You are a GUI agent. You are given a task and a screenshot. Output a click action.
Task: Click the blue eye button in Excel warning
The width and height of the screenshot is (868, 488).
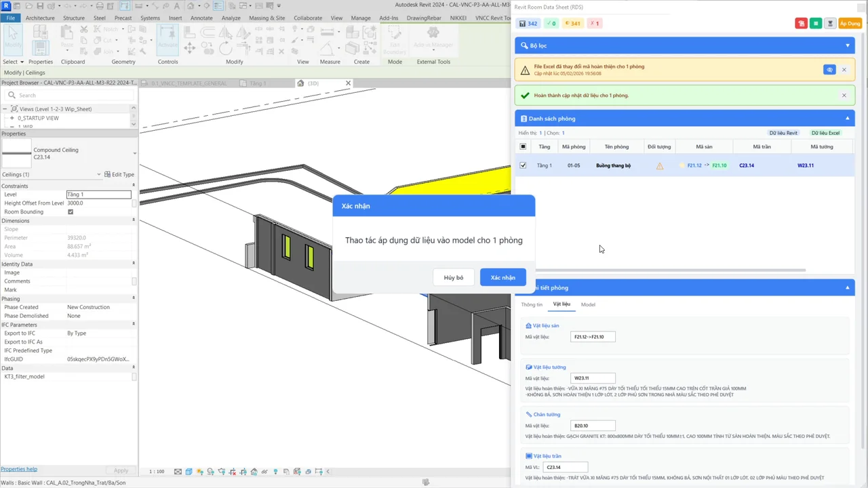[x=829, y=70]
